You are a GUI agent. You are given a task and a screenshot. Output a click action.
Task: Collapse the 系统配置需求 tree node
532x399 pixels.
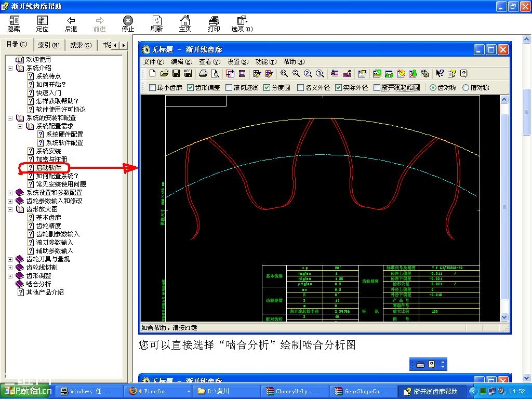tap(20, 126)
